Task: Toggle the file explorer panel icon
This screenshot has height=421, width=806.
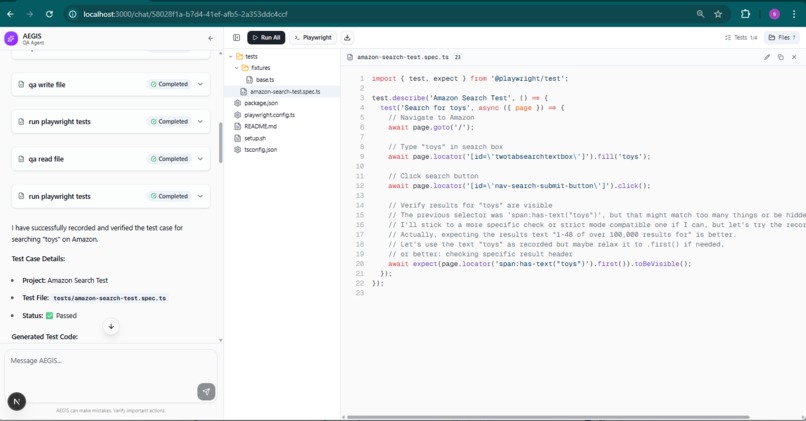Action: pyautogui.click(x=236, y=38)
